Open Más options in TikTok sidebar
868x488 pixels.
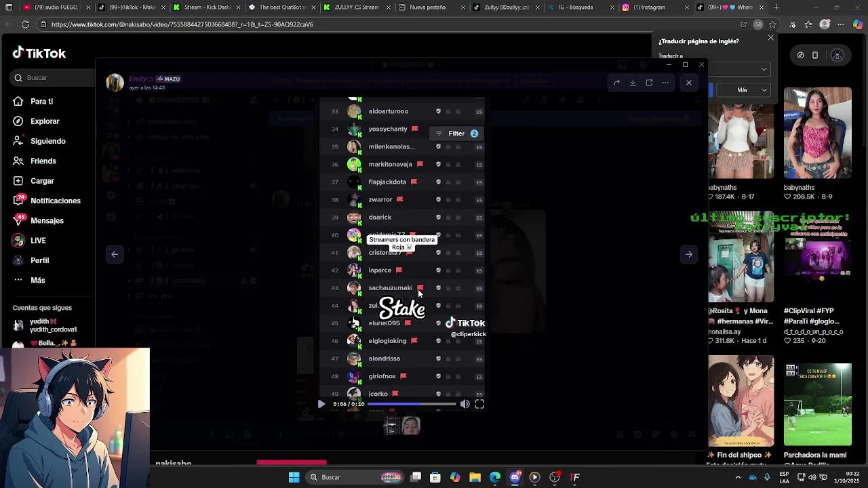click(37, 280)
